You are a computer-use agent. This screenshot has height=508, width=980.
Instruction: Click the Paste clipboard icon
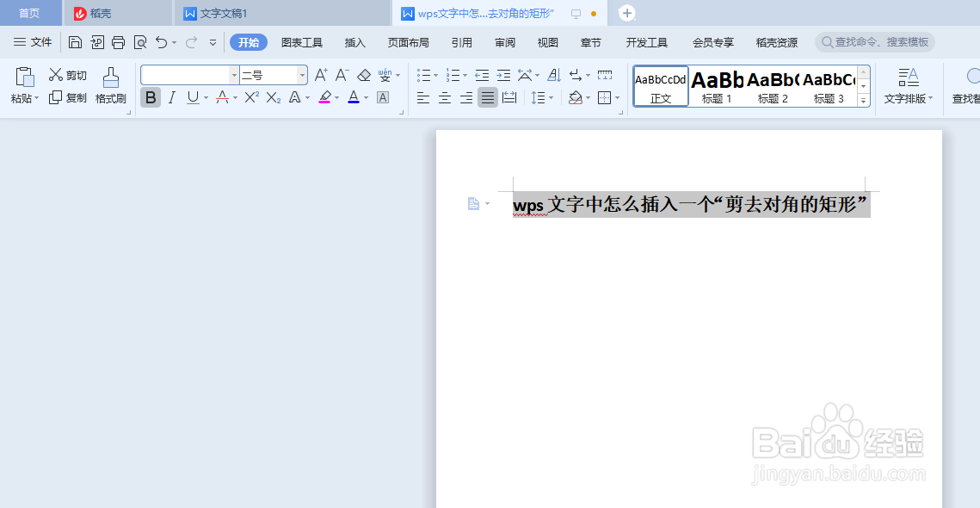25,77
